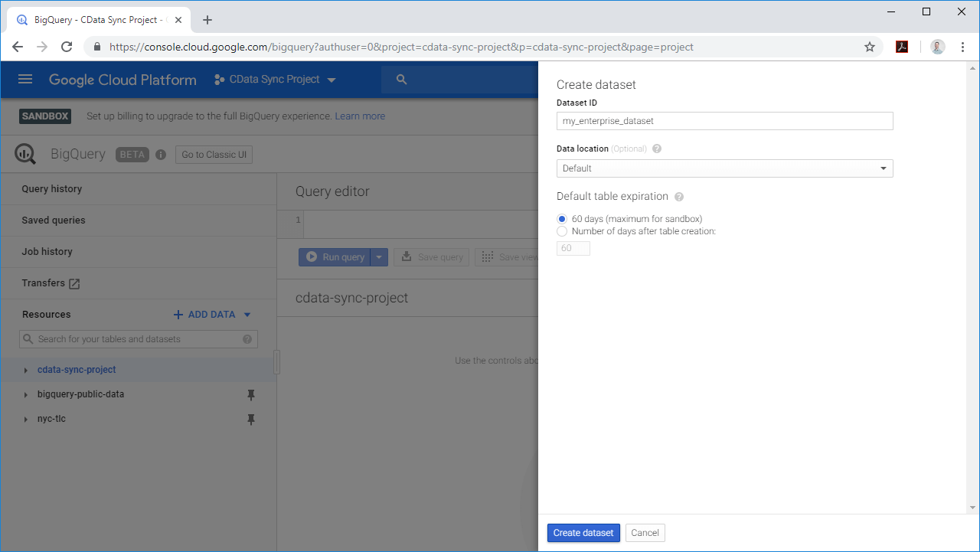980x552 pixels.
Task: Expand the cdata-sync-project tree node
Action: (x=28, y=370)
